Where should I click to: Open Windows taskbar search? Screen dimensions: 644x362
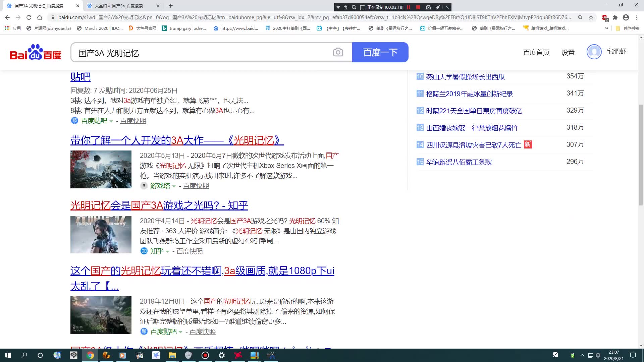click(24, 355)
